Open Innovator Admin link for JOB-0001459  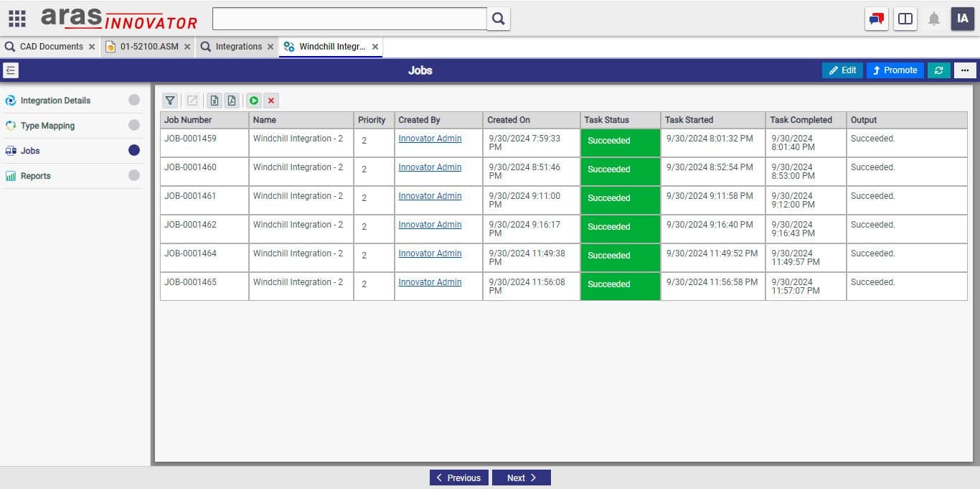pos(430,139)
